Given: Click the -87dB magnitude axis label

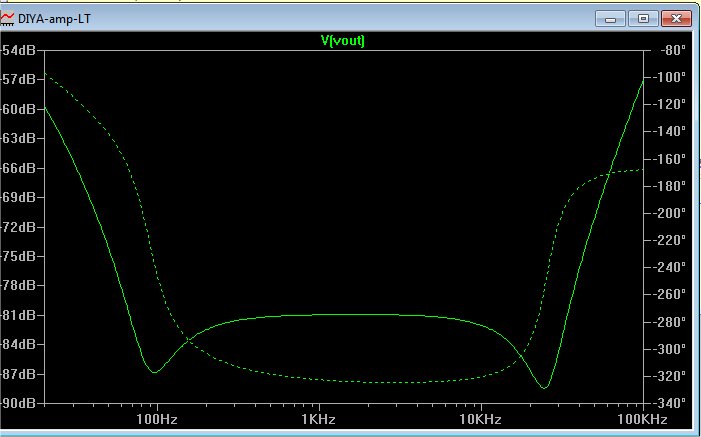Looking at the screenshot, I should coord(18,374).
